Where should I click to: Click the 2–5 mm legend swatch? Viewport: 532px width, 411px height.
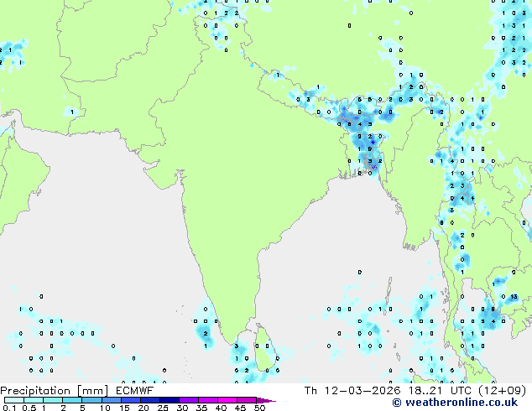pos(72,400)
